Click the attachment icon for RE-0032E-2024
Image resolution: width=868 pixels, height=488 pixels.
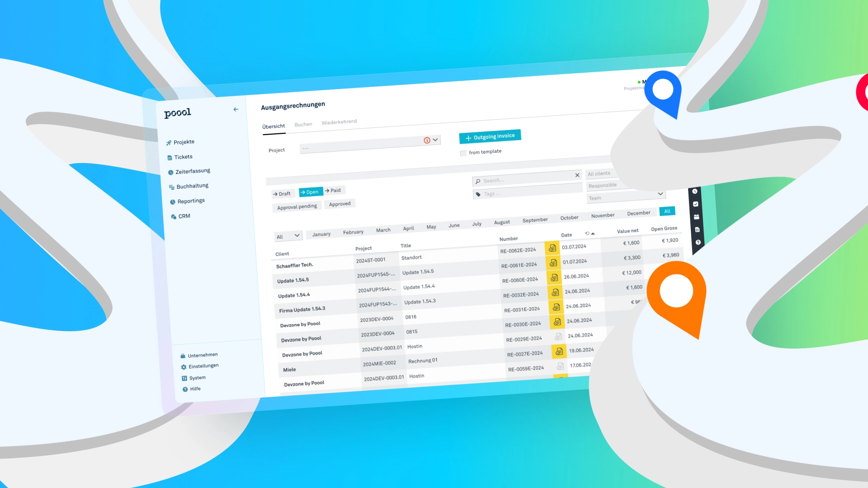pos(553,292)
